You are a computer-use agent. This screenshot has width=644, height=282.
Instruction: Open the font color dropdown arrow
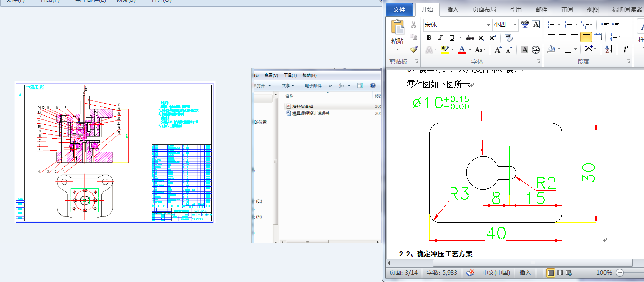tap(470, 50)
